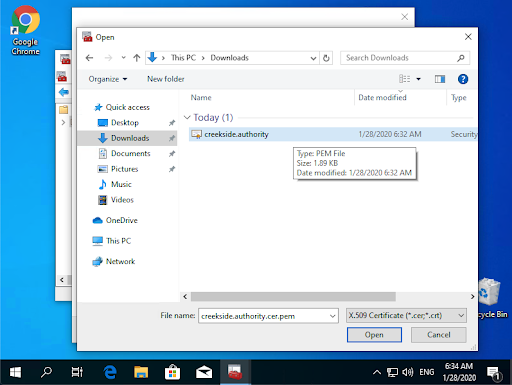Click Downloads in the address path

(x=229, y=58)
